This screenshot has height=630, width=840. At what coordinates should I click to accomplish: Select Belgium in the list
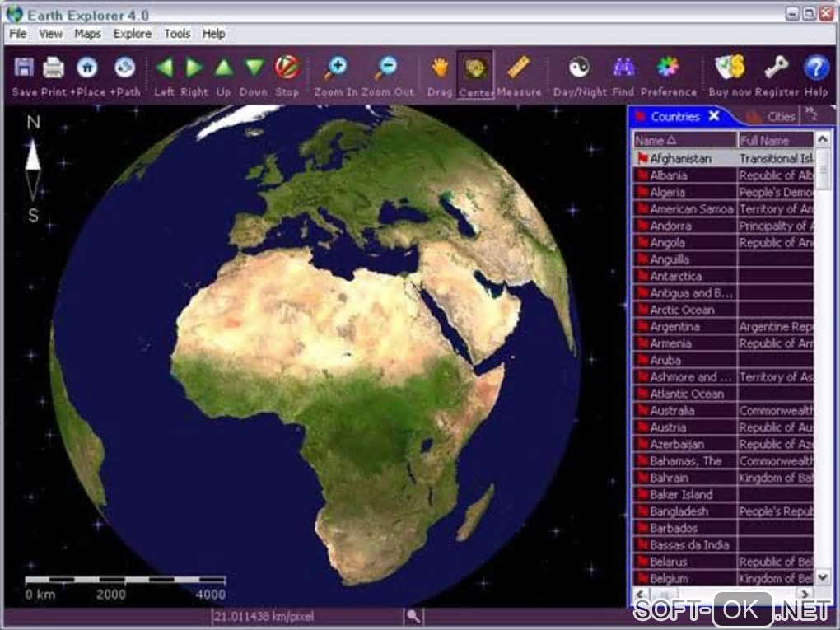(x=723, y=578)
